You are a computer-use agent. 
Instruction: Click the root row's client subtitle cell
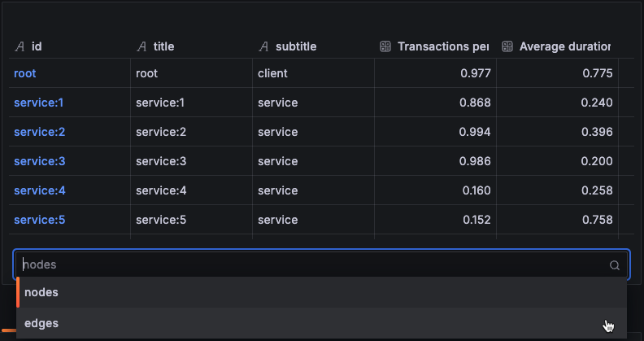[272, 73]
